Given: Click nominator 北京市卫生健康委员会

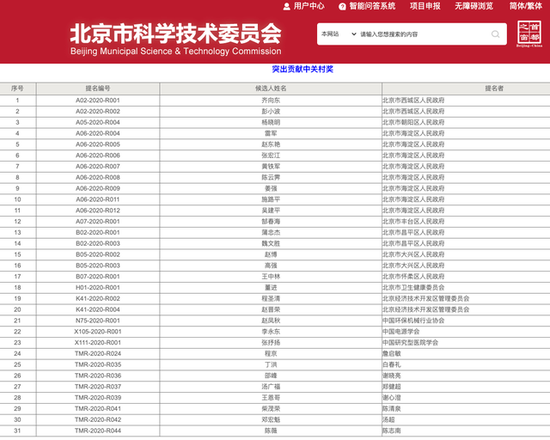Looking at the screenshot, I should (414, 287).
